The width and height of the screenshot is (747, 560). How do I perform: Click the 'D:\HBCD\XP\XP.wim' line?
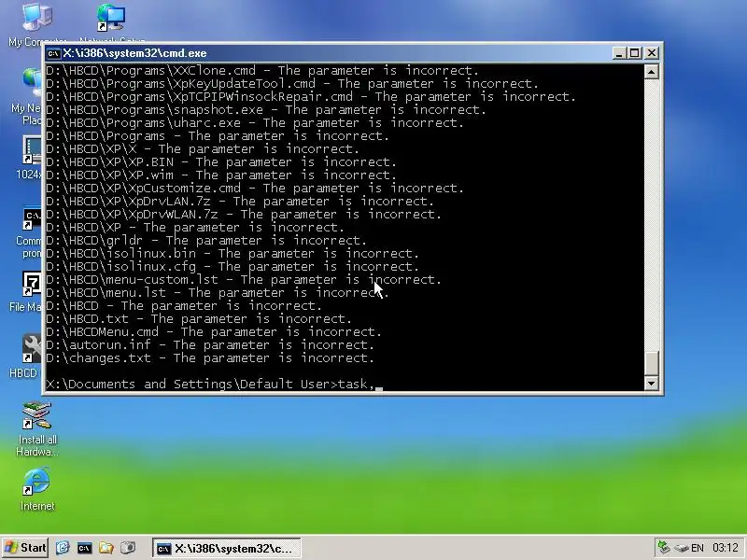pyautogui.click(x=221, y=175)
